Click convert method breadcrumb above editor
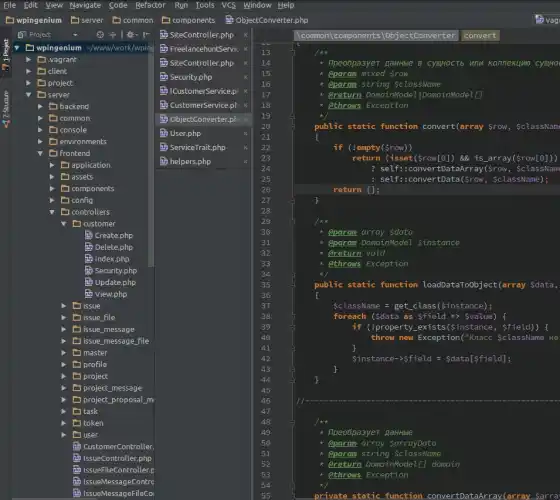560x500 pixels. (480, 35)
